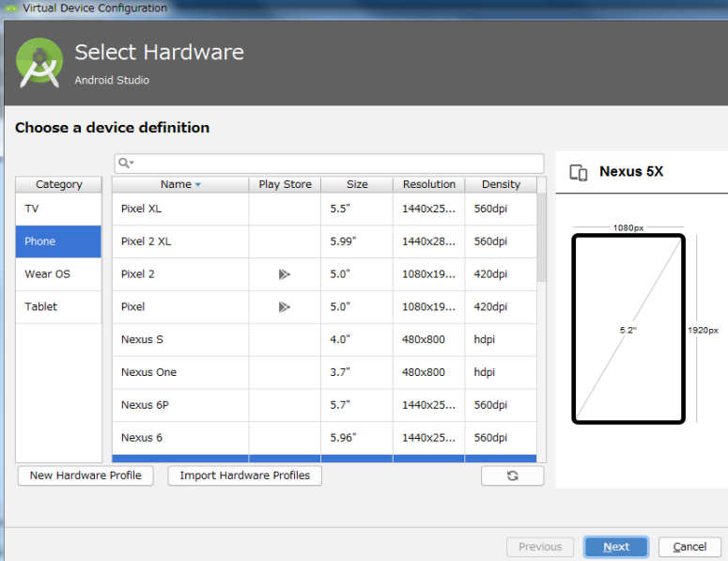Viewport: 728px width, 561px height.
Task: Click the Android Studio logo in header
Action: tap(39, 63)
